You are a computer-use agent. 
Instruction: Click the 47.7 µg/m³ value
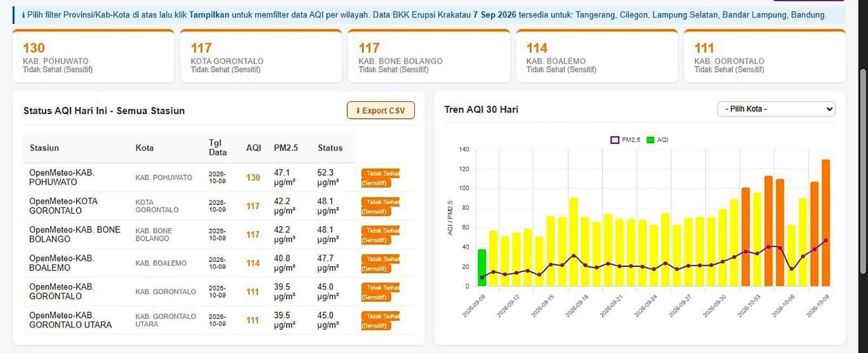click(328, 263)
